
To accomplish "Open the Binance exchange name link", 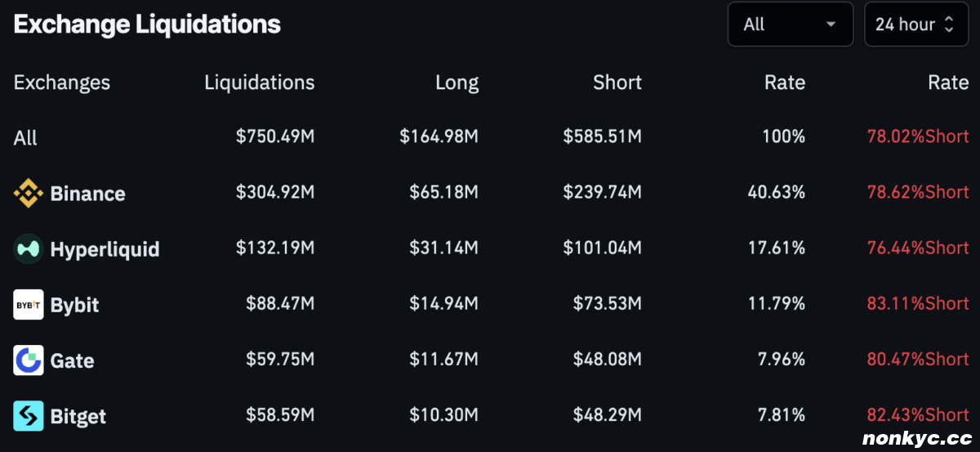I will tap(87, 194).
